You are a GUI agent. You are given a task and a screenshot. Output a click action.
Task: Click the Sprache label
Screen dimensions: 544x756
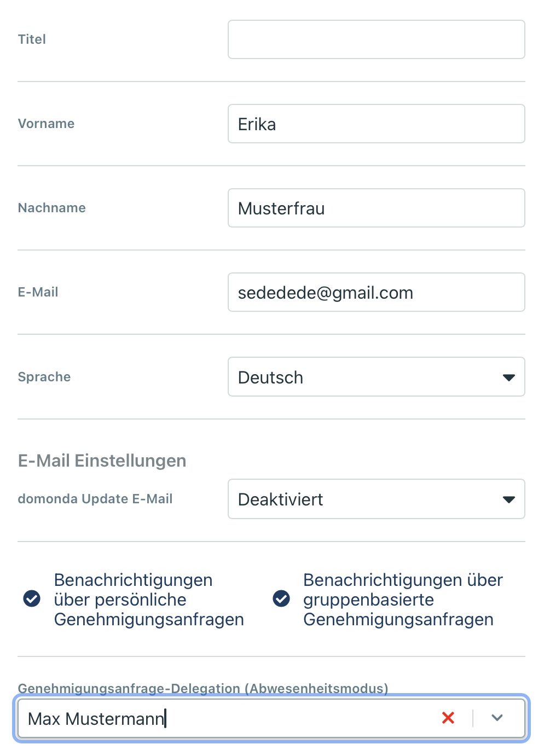pos(44,377)
